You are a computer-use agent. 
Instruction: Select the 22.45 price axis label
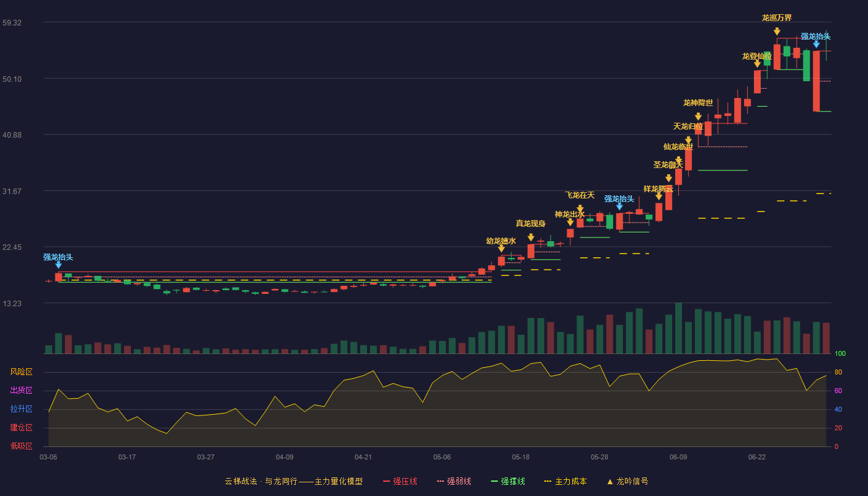[x=12, y=247]
